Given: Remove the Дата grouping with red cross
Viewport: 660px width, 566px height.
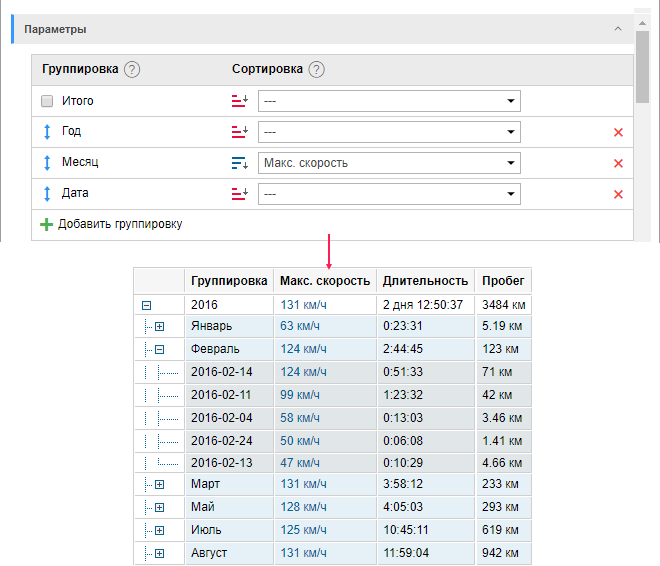Looking at the screenshot, I should (x=618, y=194).
